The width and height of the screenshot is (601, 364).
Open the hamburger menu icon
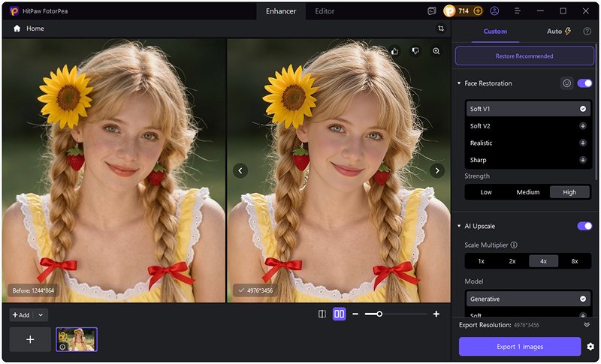(x=517, y=11)
